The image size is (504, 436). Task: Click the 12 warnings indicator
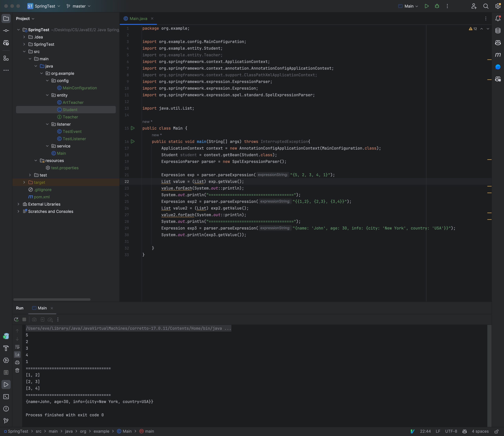click(473, 29)
